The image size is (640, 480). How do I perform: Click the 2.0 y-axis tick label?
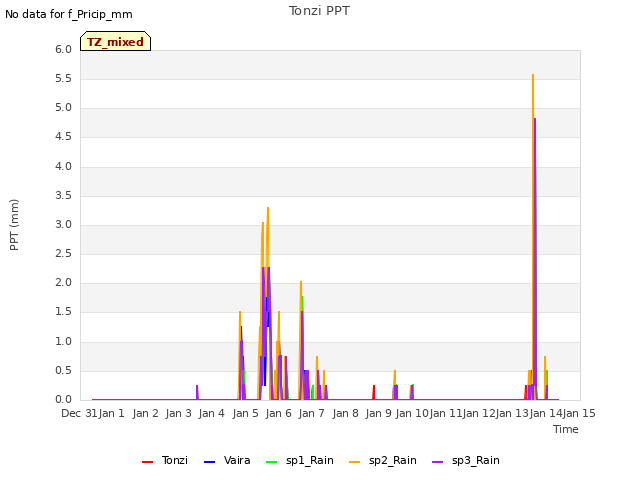63,282
